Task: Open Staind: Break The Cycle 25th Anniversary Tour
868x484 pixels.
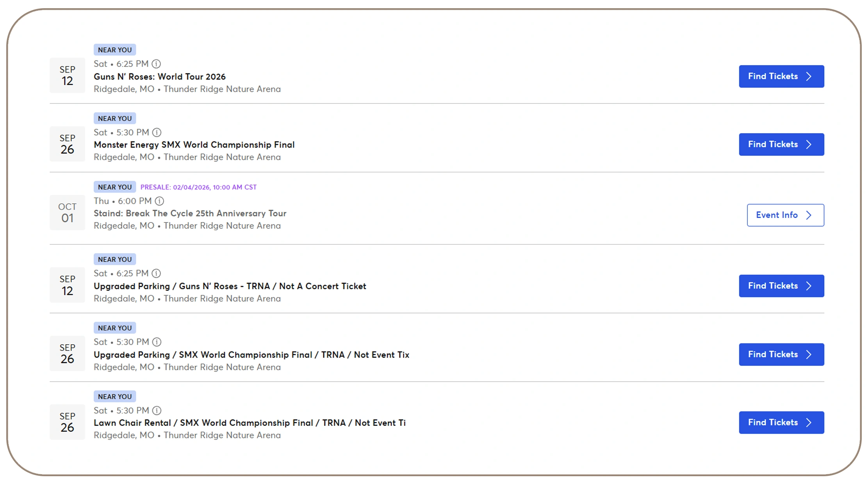Action: point(190,214)
